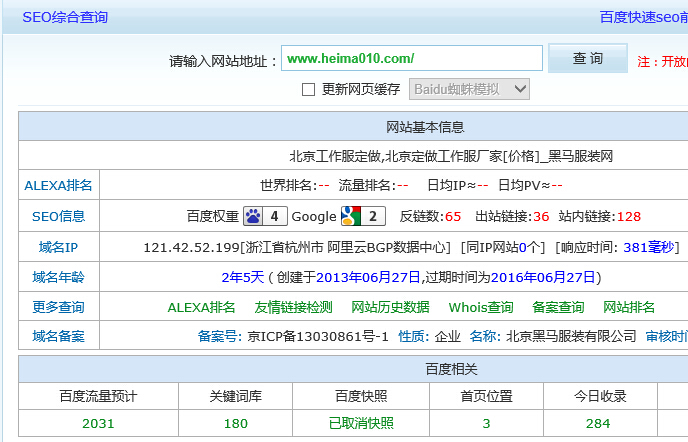Click the 查询 button
688x442 pixels.
(x=588, y=58)
